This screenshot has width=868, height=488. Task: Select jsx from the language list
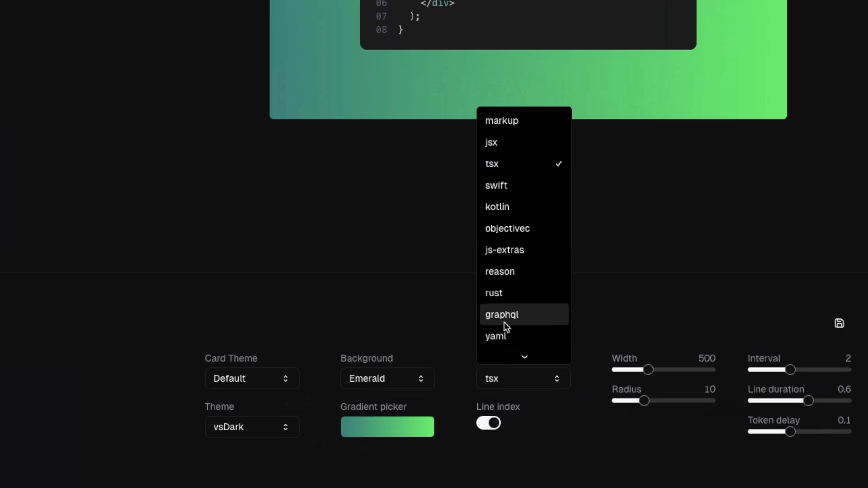[x=524, y=142]
